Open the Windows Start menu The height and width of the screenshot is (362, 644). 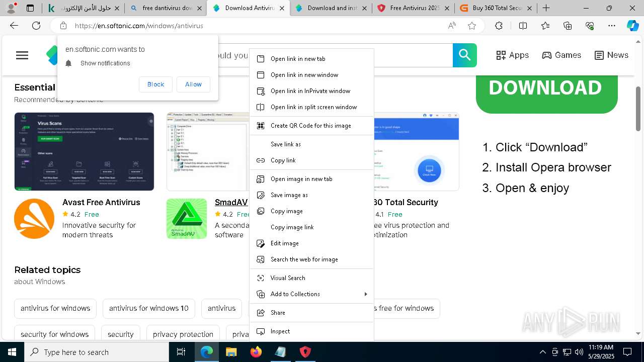[12, 352]
